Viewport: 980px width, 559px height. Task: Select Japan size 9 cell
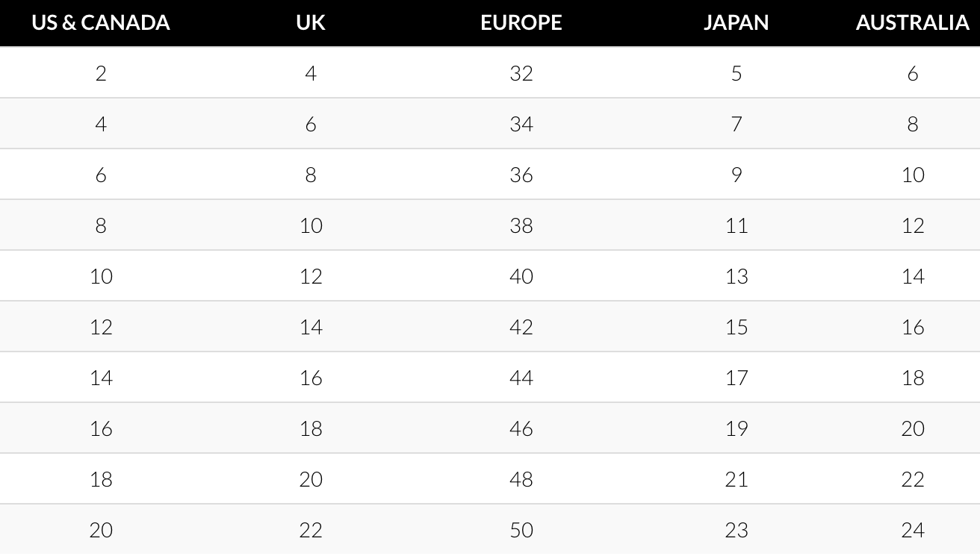(x=736, y=175)
